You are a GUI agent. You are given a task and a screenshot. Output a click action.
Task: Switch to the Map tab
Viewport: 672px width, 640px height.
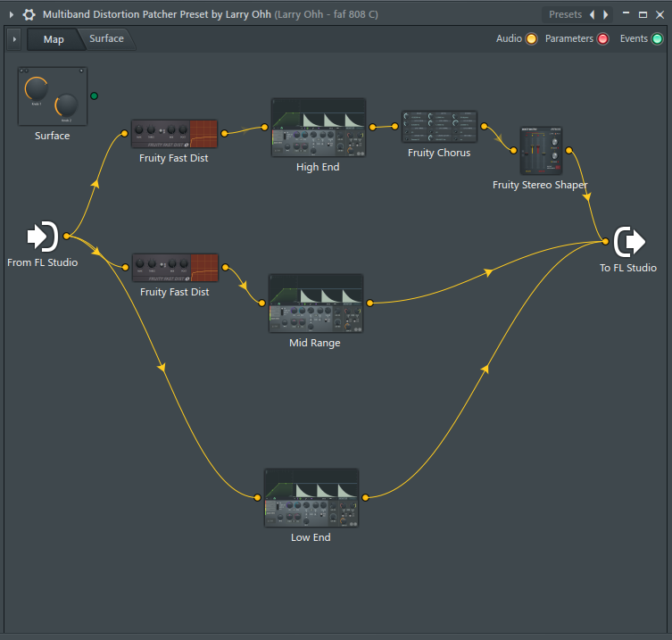point(54,39)
